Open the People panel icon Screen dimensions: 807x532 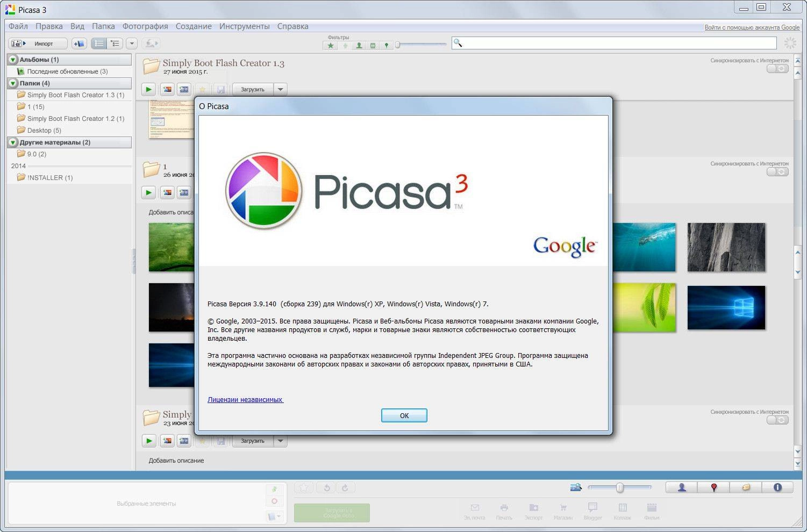pos(682,487)
